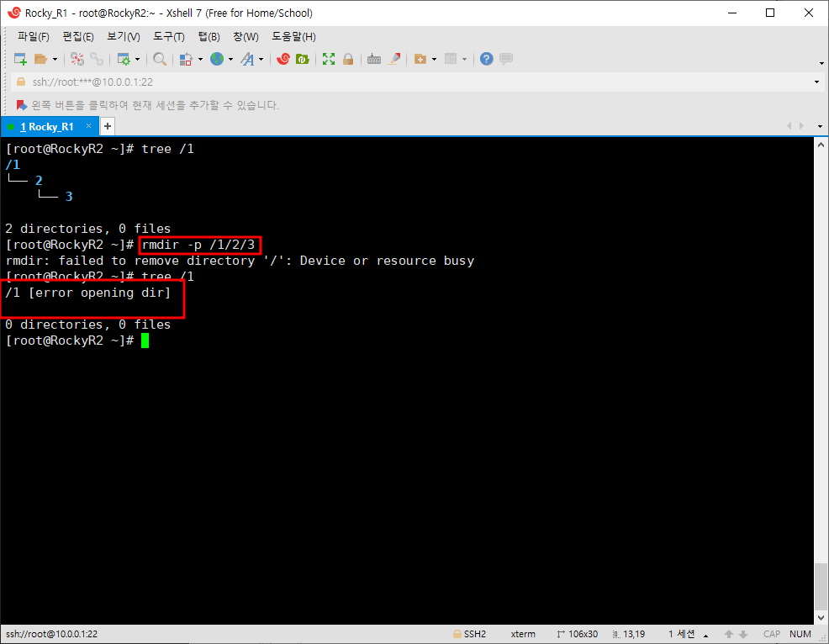The image size is (829, 644).
Task: Open the toolbar options arrow at far right
Action: [x=821, y=63]
